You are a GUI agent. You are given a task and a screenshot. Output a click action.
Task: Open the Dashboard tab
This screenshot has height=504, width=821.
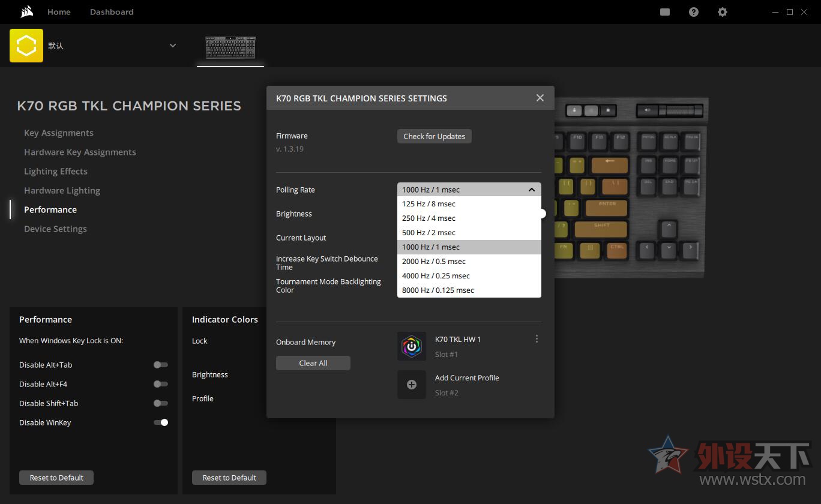coord(112,12)
